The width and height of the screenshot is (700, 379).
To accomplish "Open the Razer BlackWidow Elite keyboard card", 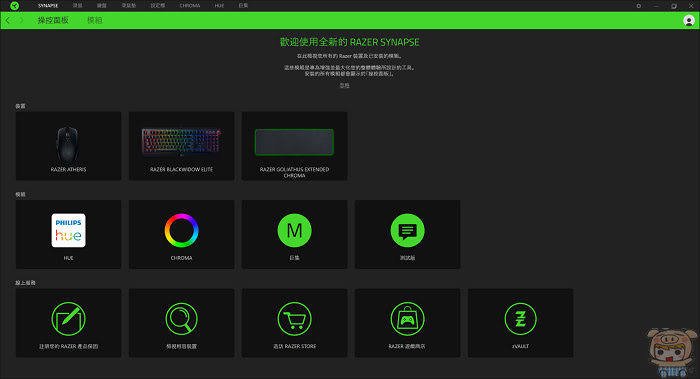I will [181, 146].
